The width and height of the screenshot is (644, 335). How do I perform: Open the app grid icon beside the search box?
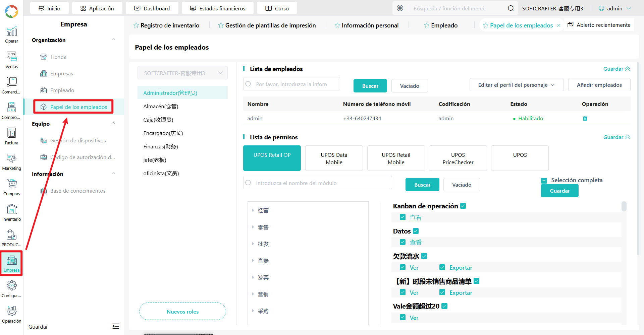400,8
